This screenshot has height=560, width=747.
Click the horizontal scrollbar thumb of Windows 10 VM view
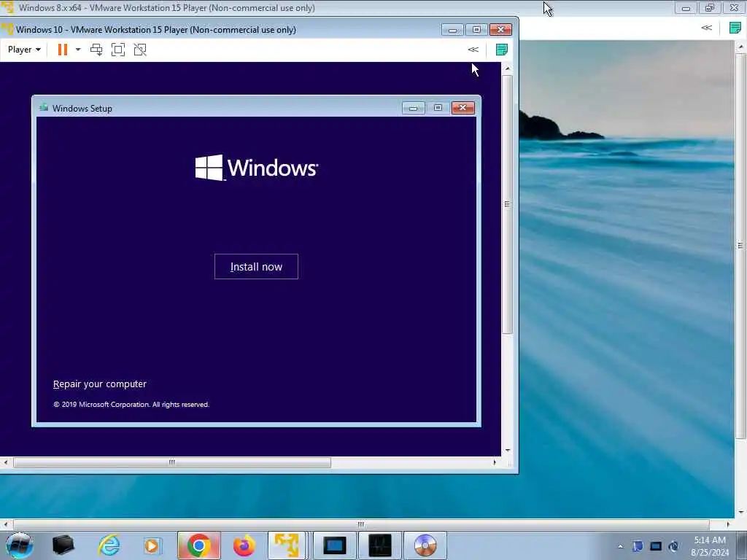172,462
